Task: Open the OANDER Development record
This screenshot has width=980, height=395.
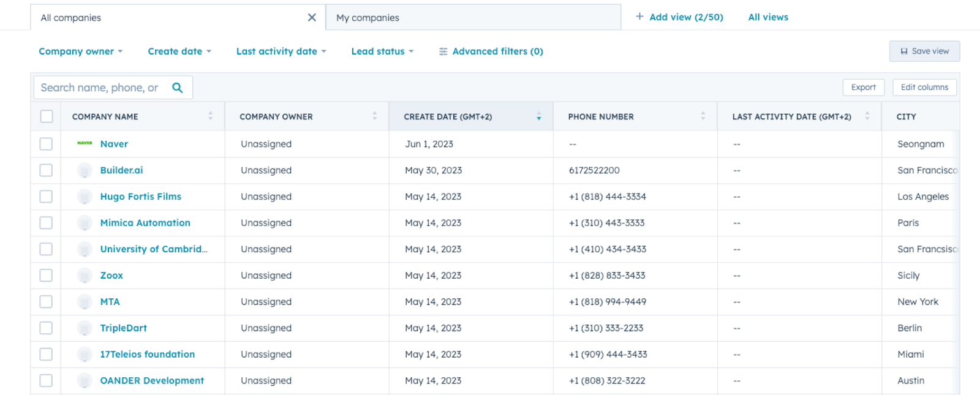Action: pos(152,381)
